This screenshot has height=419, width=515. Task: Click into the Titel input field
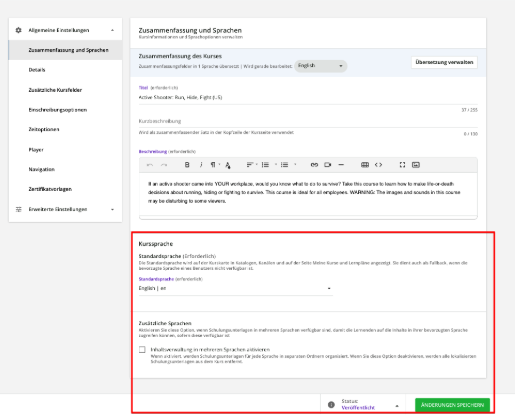[308, 98]
